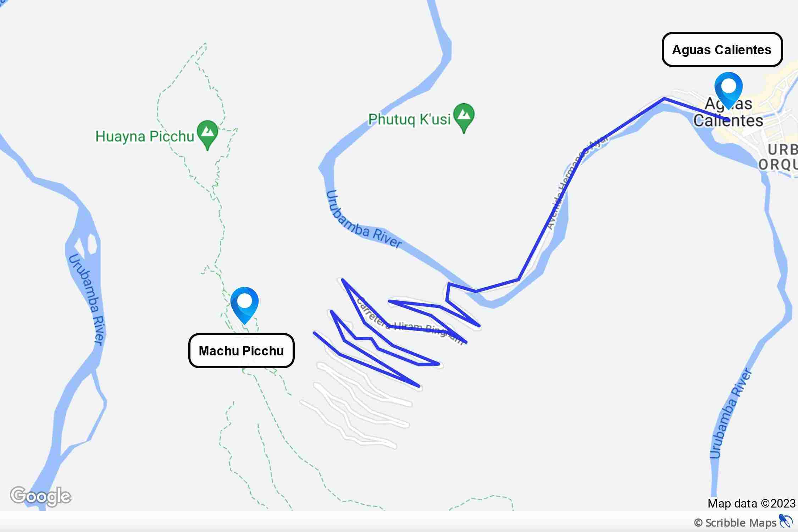This screenshot has width=798, height=532.
Task: Click the Google logo
Action: click(x=40, y=496)
